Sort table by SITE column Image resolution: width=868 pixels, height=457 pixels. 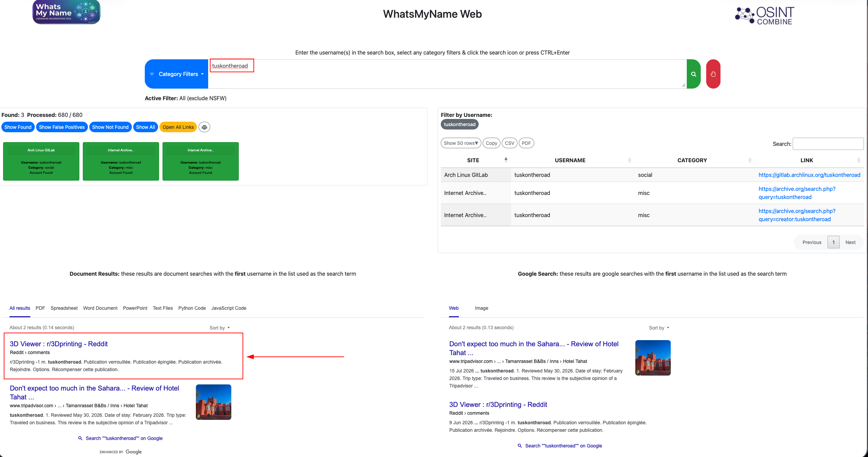(476, 160)
